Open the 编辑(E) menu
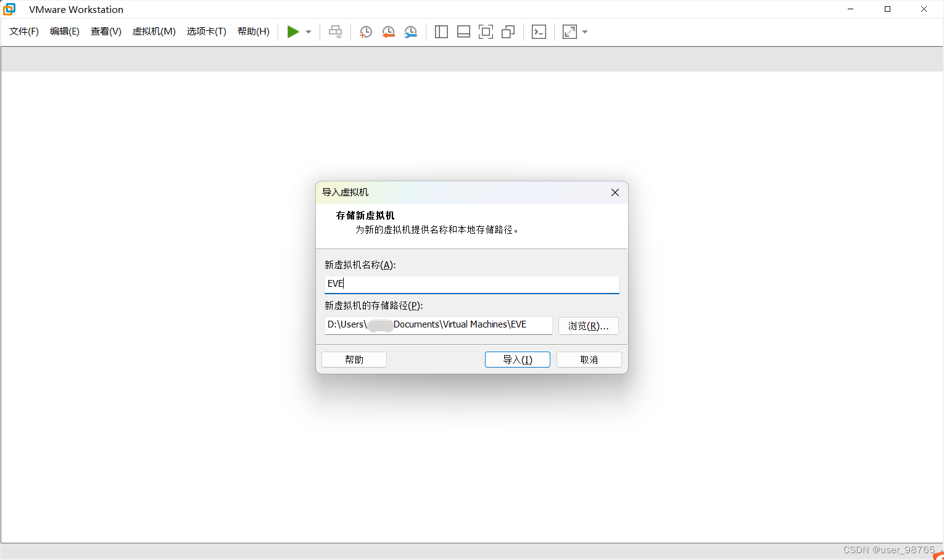 click(x=65, y=31)
